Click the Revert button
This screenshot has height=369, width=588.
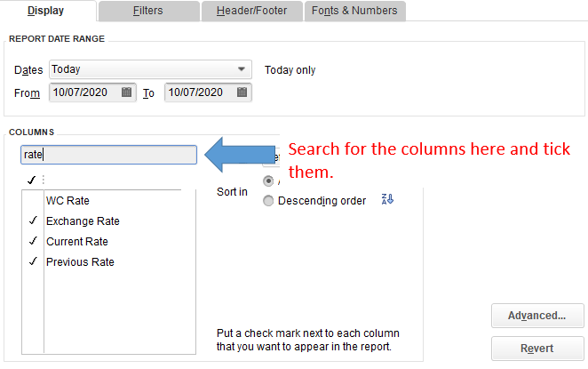[x=537, y=349]
